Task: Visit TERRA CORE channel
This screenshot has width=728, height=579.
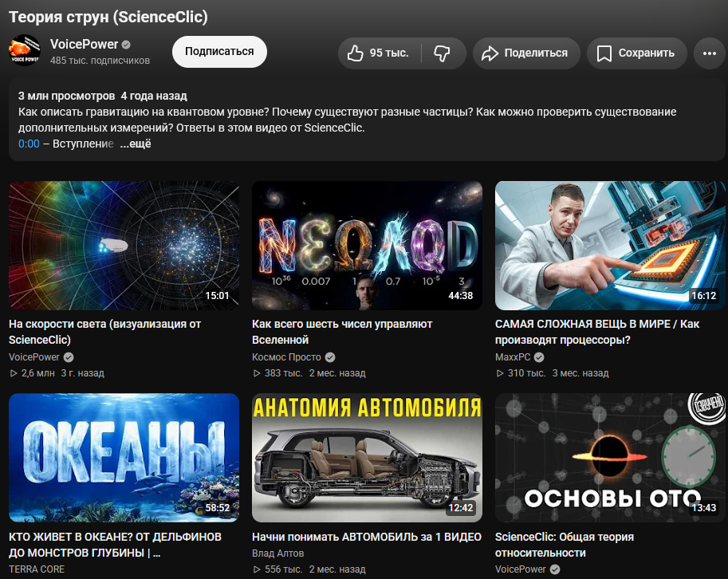Action: 37,569
